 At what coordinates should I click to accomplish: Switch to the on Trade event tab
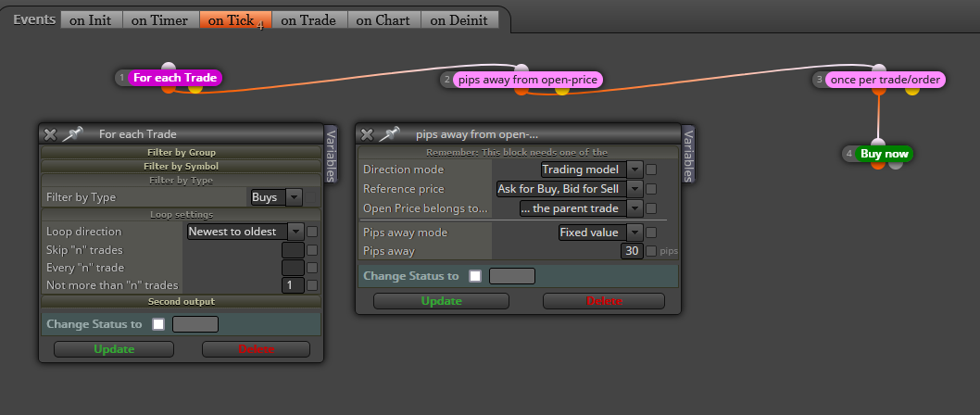308,20
